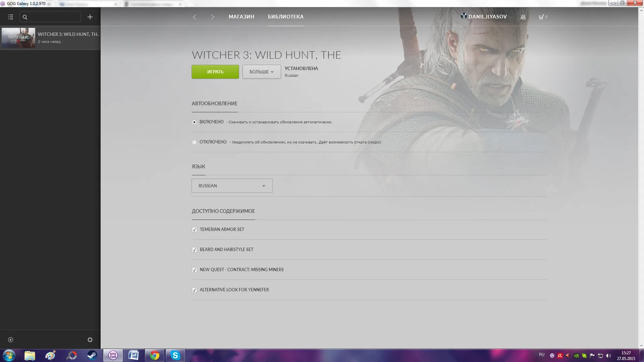The height and width of the screenshot is (362, 644).
Task: Open the DANIL.ILYASOV account name
Action: (487, 17)
